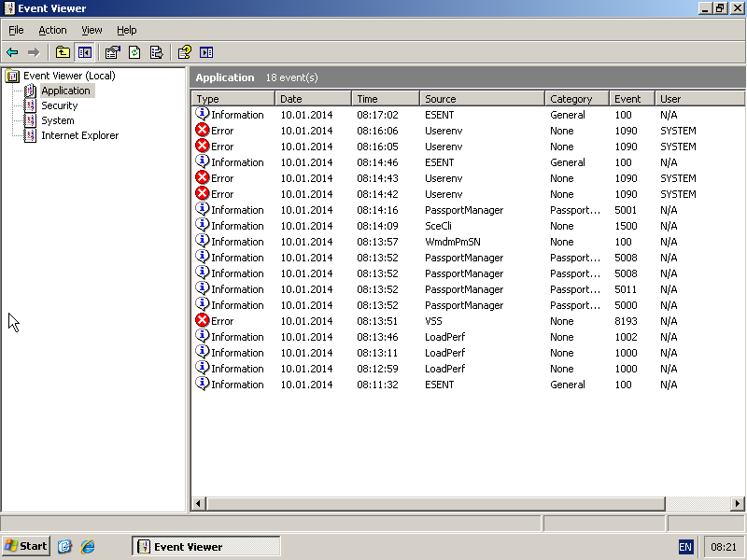747x560 pixels.
Task: Select the System log in tree
Action: point(57,120)
